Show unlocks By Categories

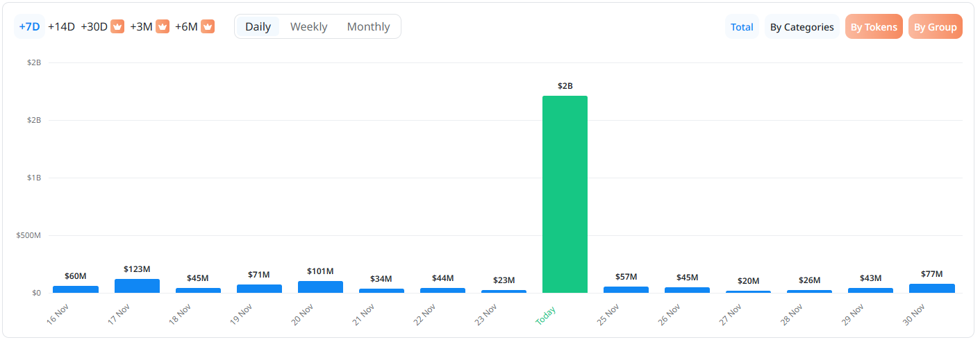click(802, 27)
